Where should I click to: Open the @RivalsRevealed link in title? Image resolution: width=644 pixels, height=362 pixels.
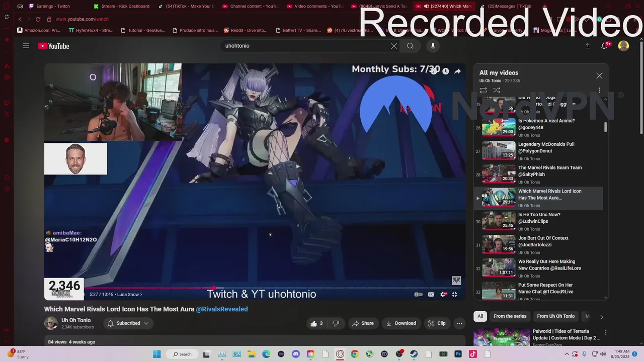222,309
